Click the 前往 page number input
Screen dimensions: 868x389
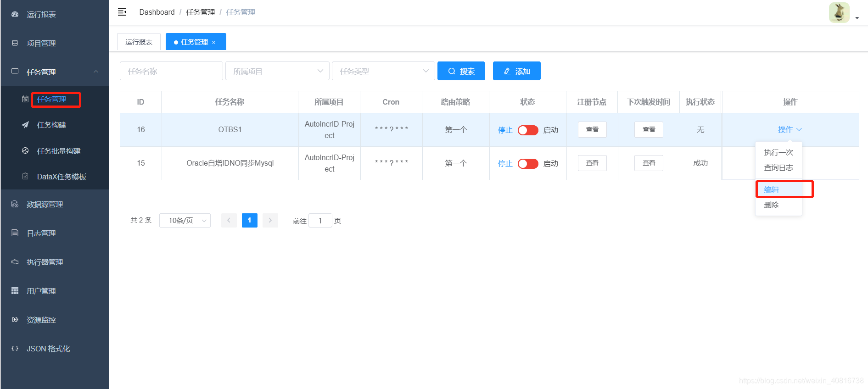point(320,220)
